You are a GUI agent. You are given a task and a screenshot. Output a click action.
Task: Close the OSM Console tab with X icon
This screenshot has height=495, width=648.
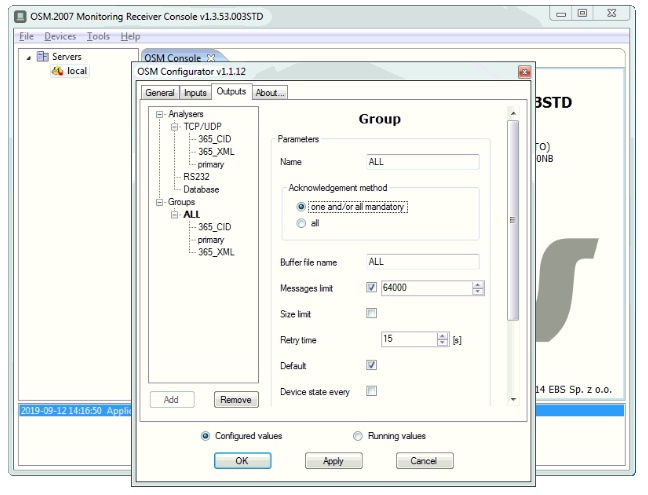coord(211,59)
